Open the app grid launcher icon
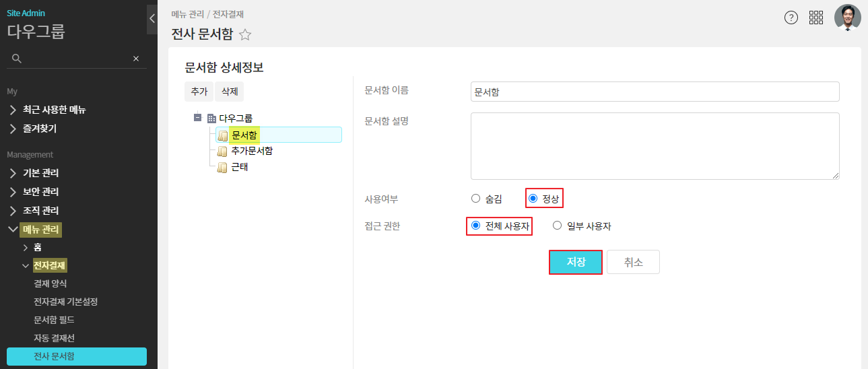 (816, 18)
